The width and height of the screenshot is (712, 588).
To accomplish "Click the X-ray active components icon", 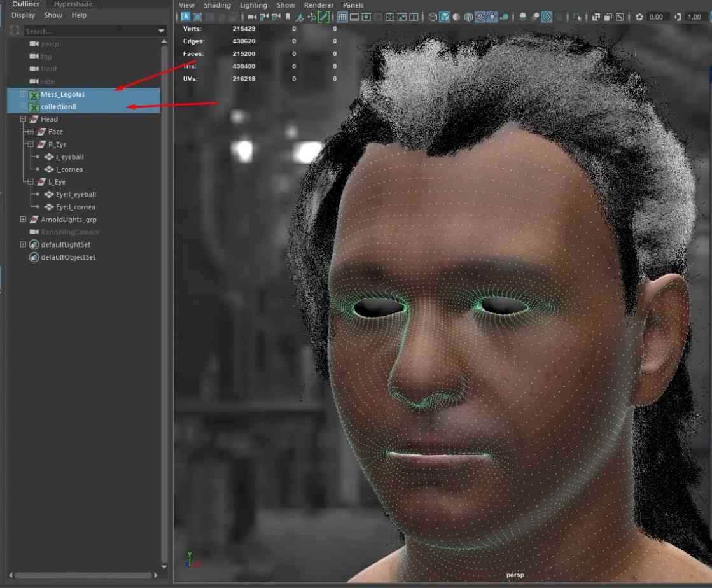I will click(608, 17).
